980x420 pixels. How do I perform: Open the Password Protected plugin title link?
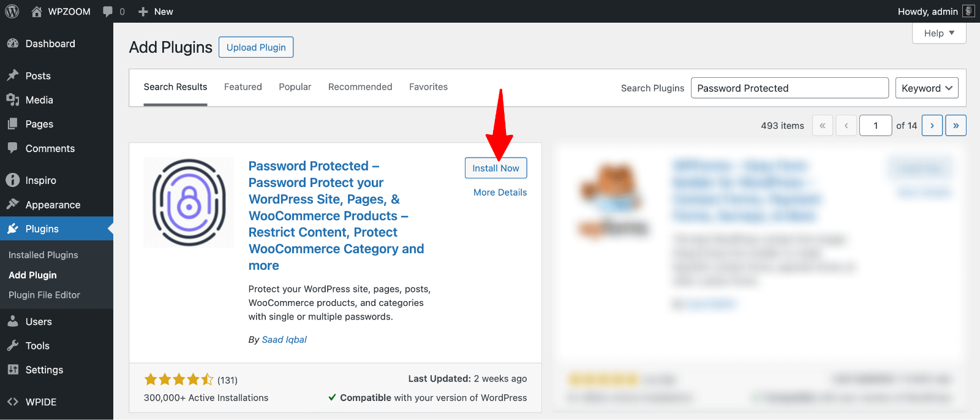click(x=336, y=216)
